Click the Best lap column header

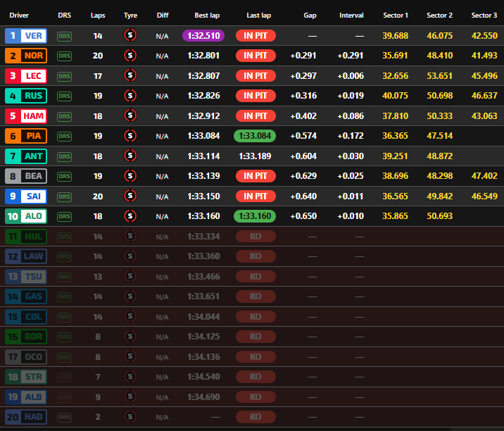click(x=206, y=15)
